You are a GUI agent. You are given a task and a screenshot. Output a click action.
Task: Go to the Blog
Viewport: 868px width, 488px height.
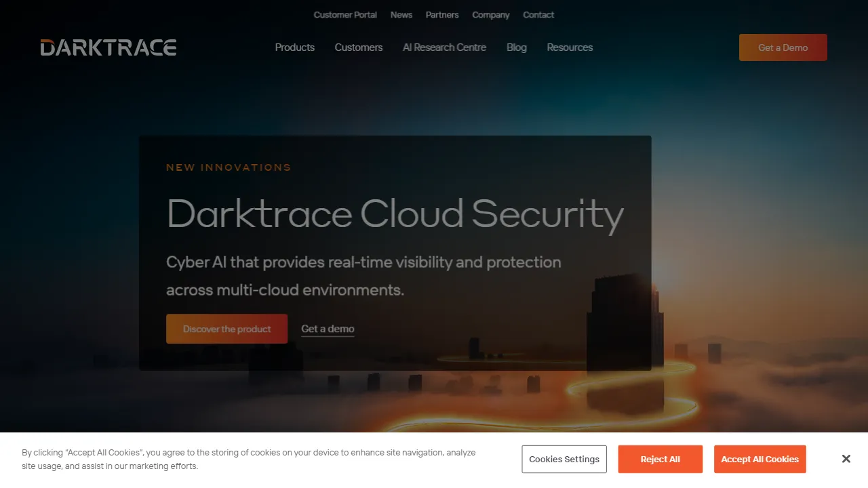pos(517,47)
